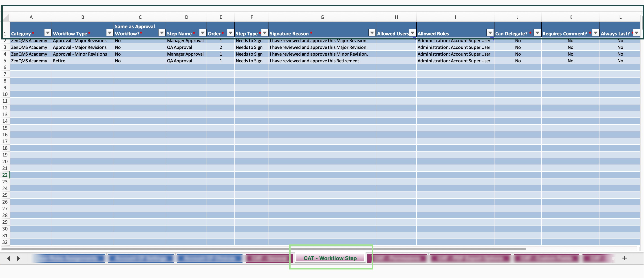Click the 'Signature Reason' header cell label
The width and height of the screenshot is (644, 278).
tap(289, 34)
